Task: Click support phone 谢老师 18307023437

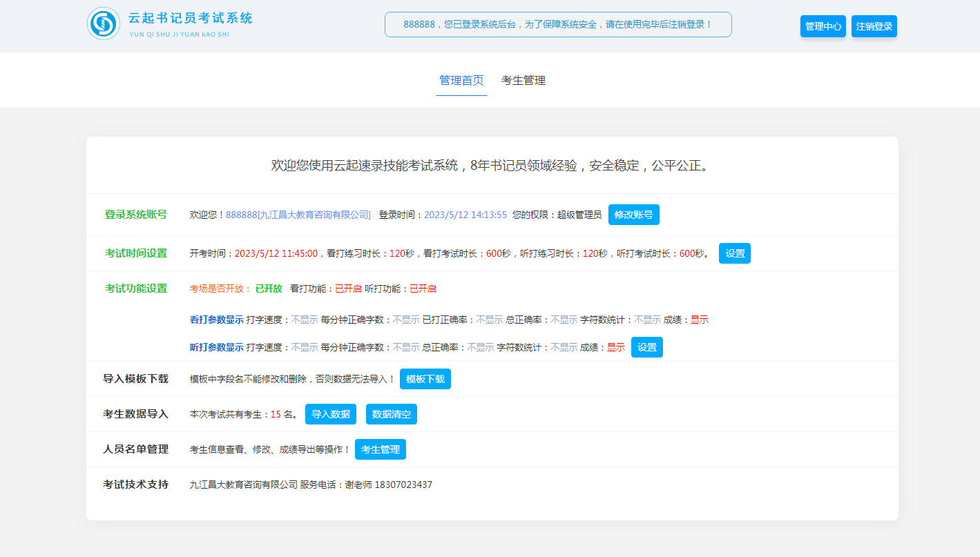Action: click(x=389, y=485)
